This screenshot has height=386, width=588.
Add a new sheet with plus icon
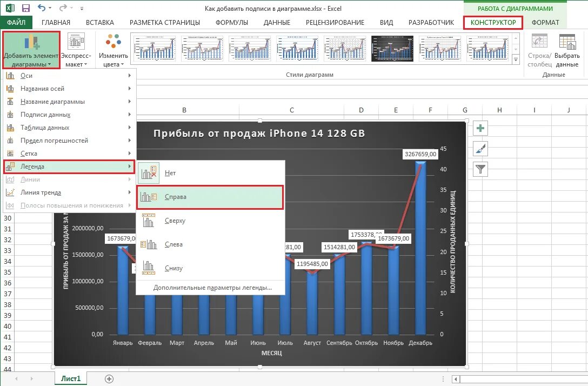pos(109,379)
